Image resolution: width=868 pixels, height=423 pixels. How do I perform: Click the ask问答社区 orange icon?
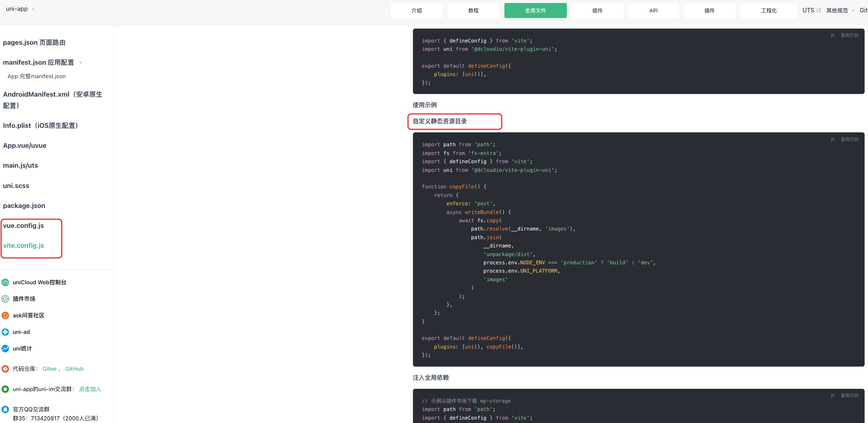coord(5,315)
